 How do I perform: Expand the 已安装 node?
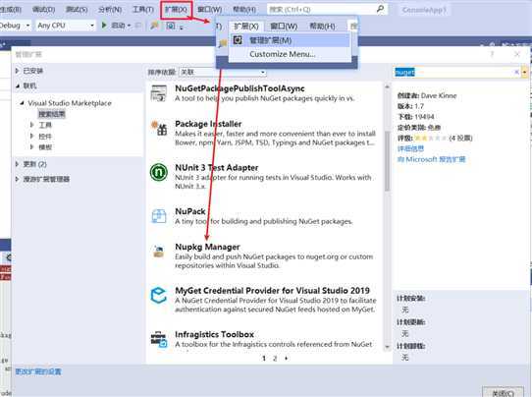17,71
